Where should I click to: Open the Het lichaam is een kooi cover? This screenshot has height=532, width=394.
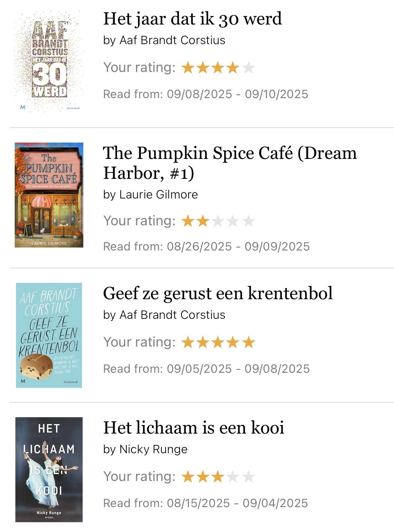(x=49, y=470)
